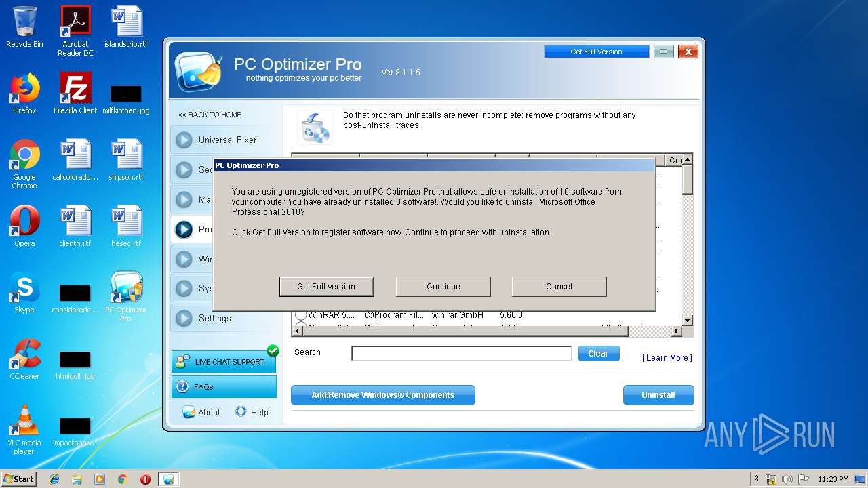Launch Skype from desktop

click(24, 293)
